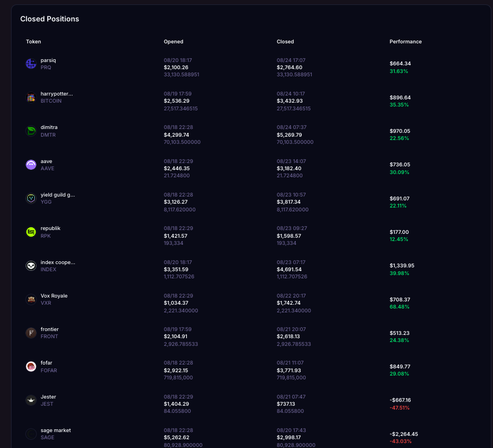493x448 pixels.
Task: Select the Closed column header
Action: point(285,42)
